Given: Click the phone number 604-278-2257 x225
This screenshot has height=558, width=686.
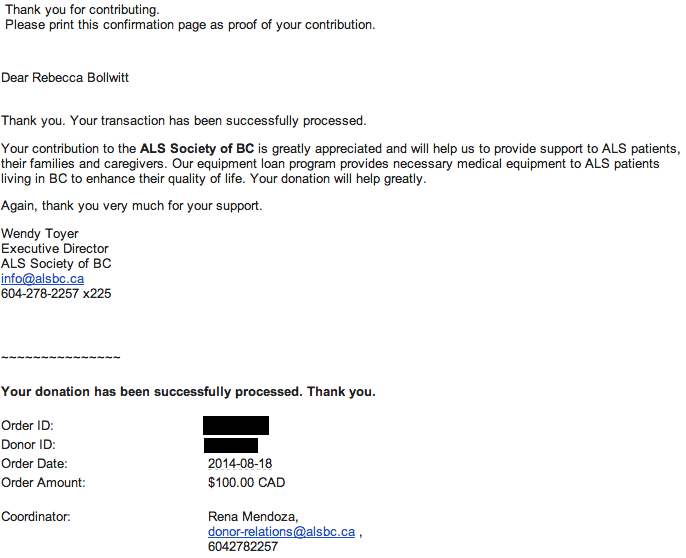Looking at the screenshot, I should (x=56, y=294).
